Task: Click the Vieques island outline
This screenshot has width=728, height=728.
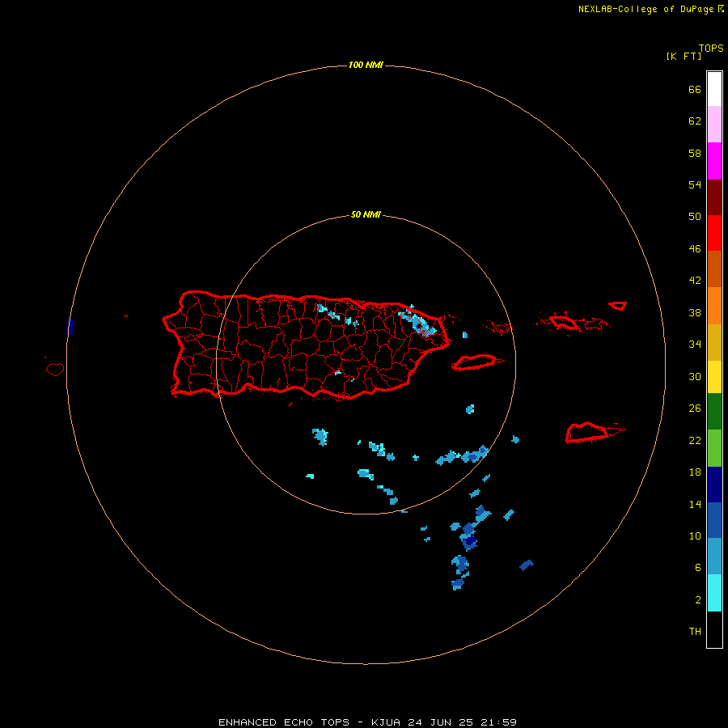Action: click(476, 362)
